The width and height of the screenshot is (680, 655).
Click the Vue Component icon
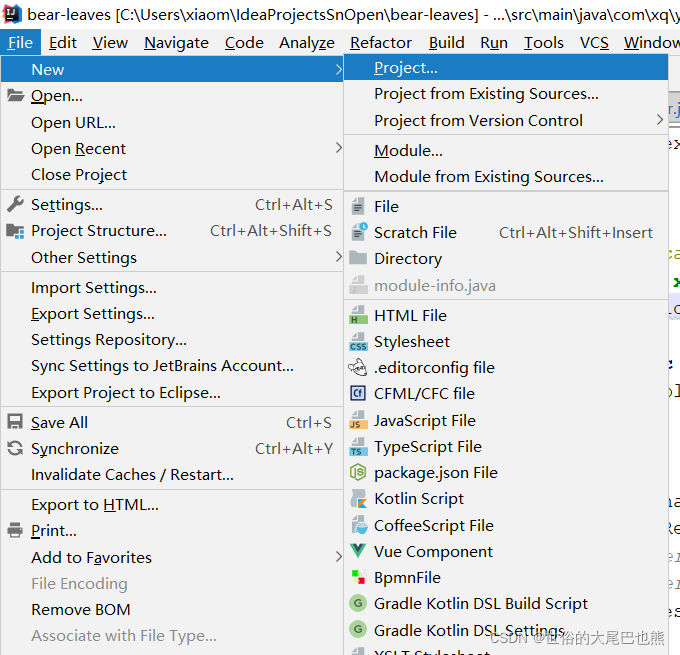pos(358,551)
